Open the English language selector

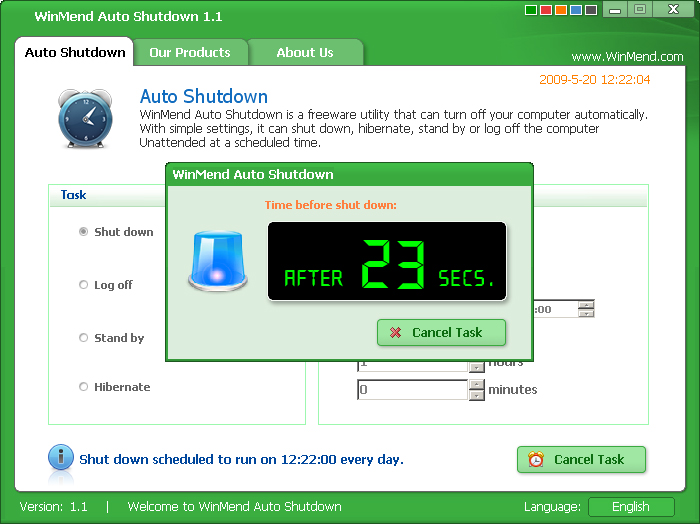(630, 507)
